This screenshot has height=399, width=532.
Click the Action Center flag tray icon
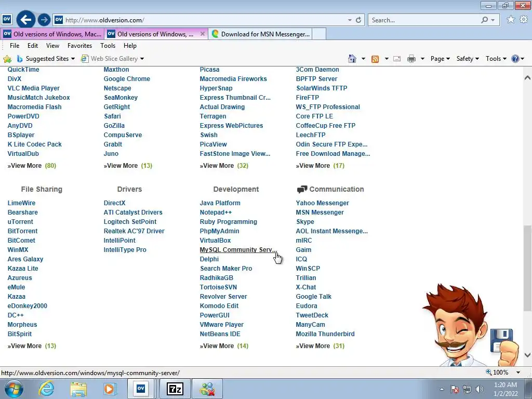[x=455, y=389]
